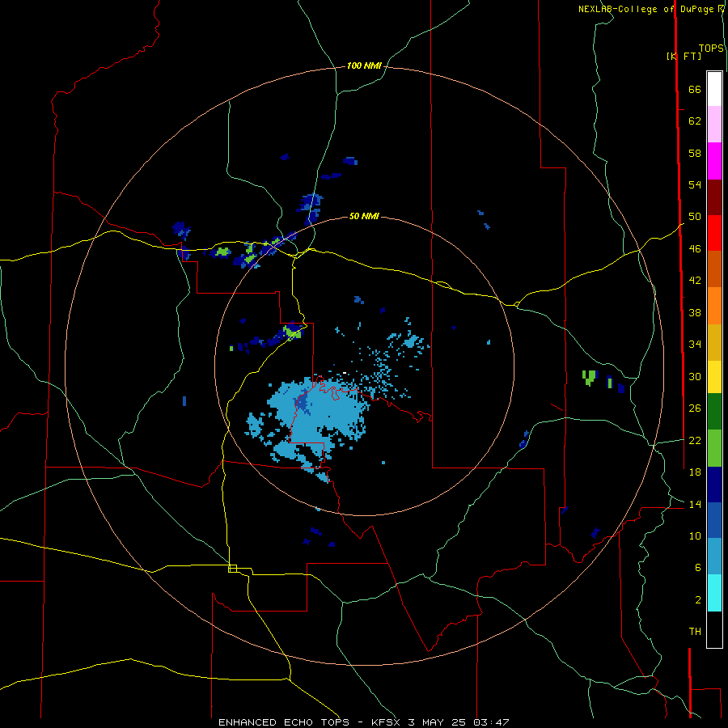The image size is (728, 728).
Task: Click the TOPS legend title
Action: pos(711,48)
